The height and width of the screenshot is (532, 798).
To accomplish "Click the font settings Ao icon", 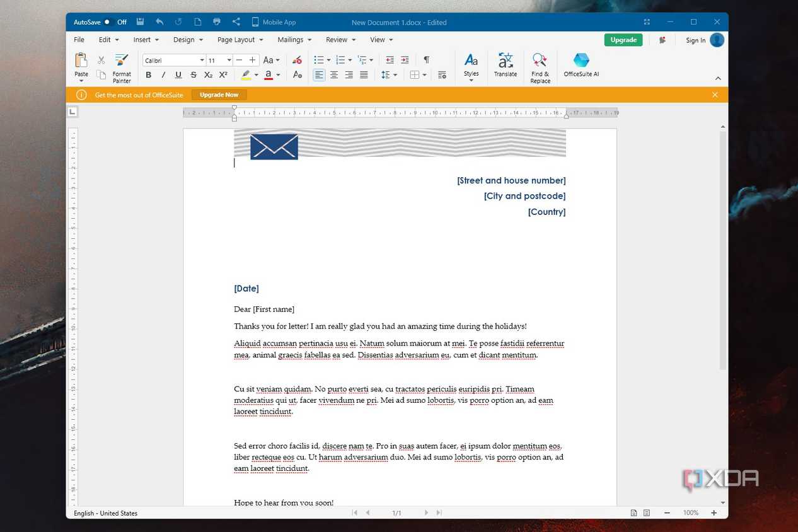I will (x=298, y=75).
